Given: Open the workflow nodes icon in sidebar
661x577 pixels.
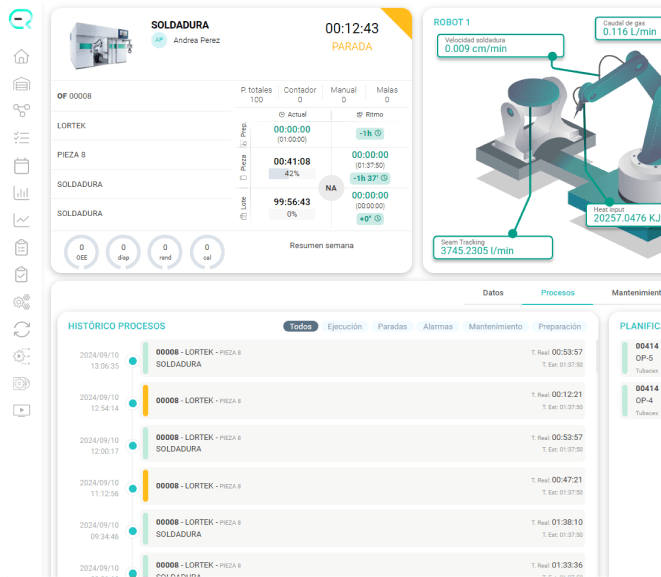Looking at the screenshot, I should coord(21,111).
